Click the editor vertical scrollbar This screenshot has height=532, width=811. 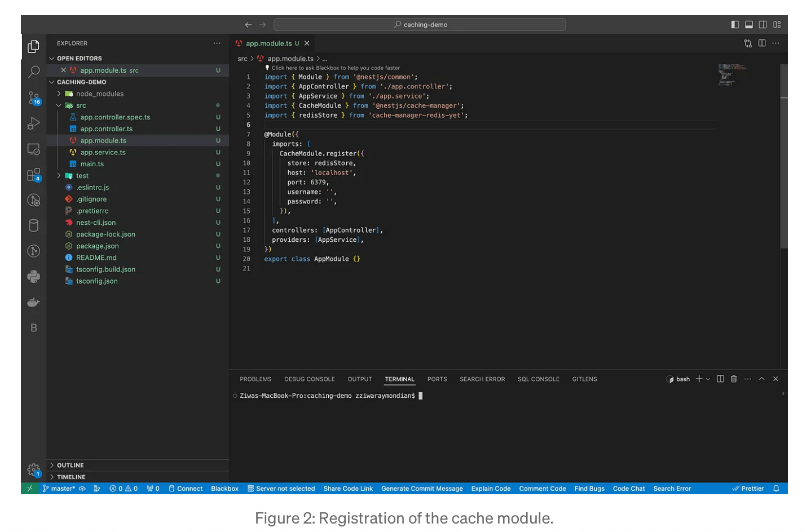(x=784, y=156)
